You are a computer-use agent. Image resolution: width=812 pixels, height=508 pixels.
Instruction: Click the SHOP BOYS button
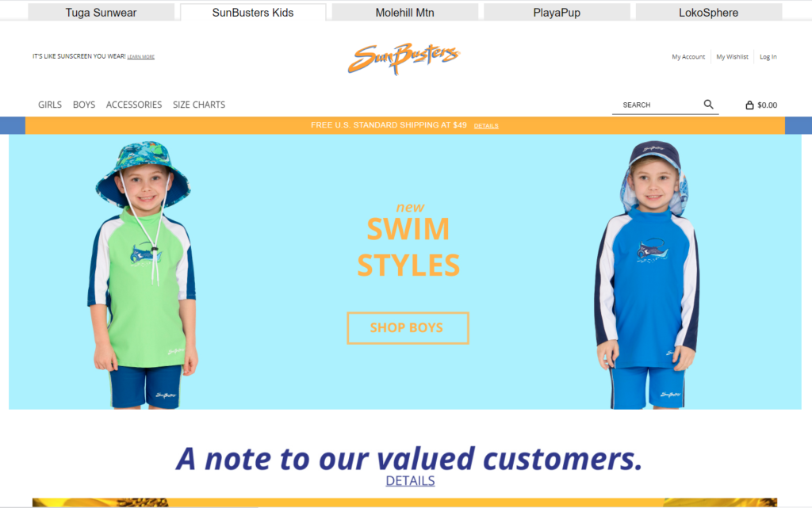pyautogui.click(x=408, y=328)
